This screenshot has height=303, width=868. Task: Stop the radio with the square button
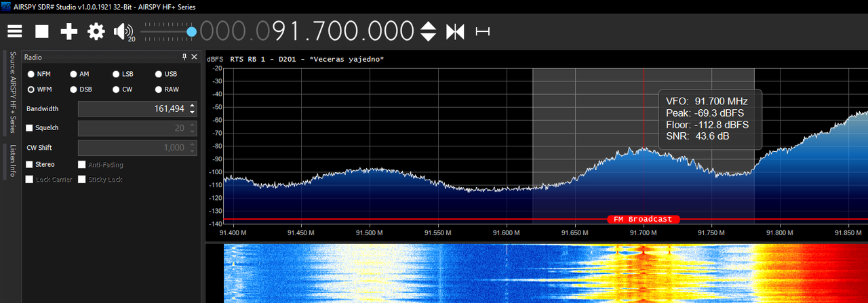42,31
